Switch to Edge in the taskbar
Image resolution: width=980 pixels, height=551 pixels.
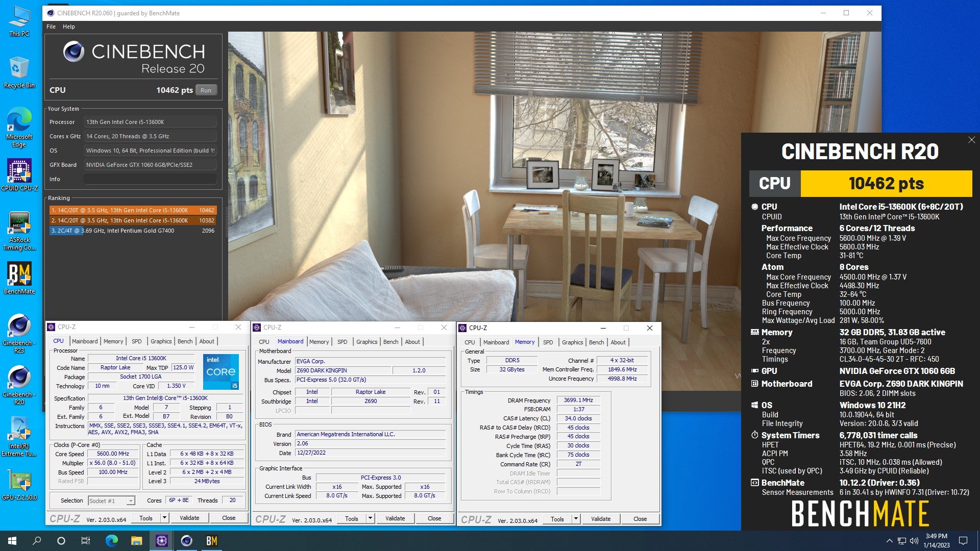point(111,541)
